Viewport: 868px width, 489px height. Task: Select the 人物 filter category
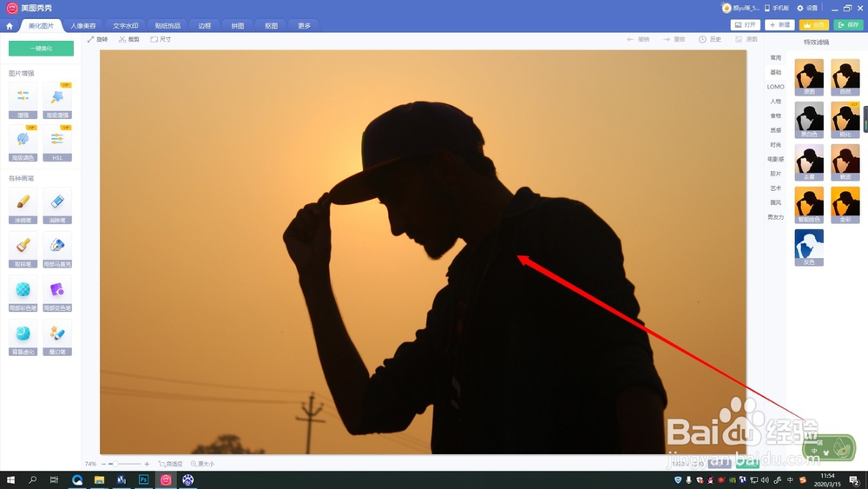click(x=775, y=101)
